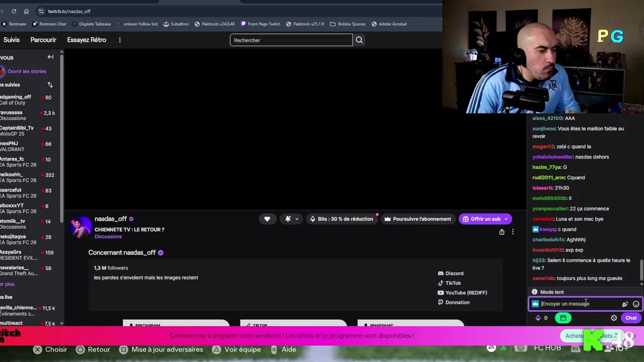Screen dimensions: 644x362
Task: Open Bits 30 % de réduction offer
Action: [x=342, y=219]
